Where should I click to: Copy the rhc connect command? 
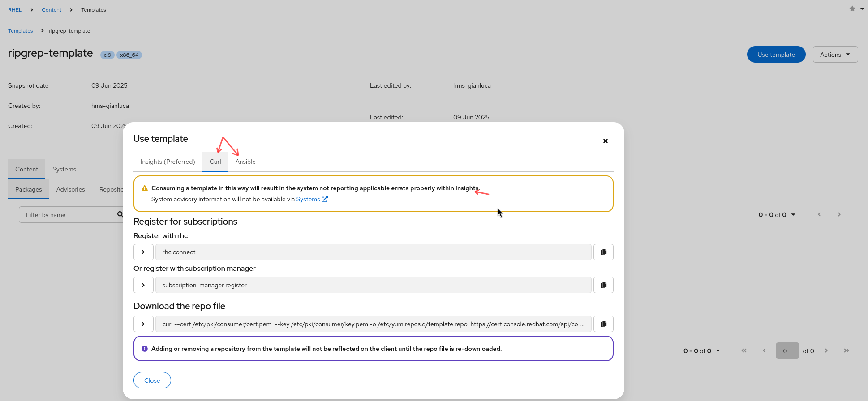tap(603, 252)
